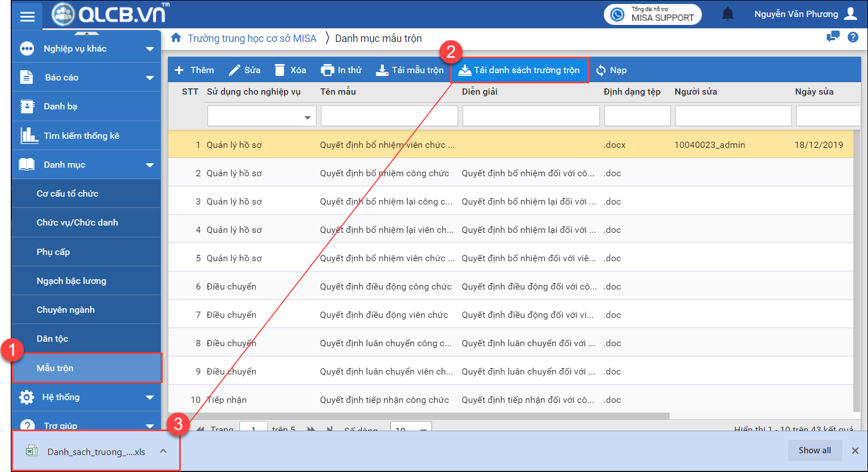
Task: Click the Nạp refresh button
Action: (x=611, y=70)
